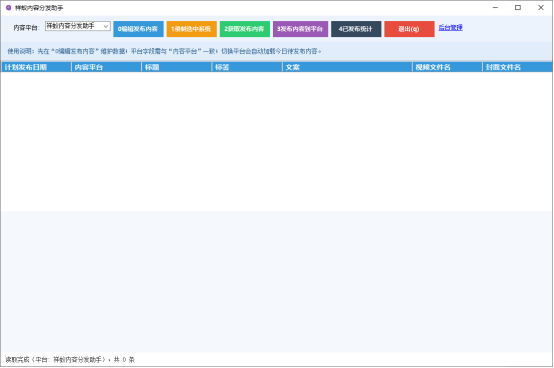The width and height of the screenshot is (554, 368).
Task: Click the 内容平台: label beside dropdown
Action: coord(26,28)
